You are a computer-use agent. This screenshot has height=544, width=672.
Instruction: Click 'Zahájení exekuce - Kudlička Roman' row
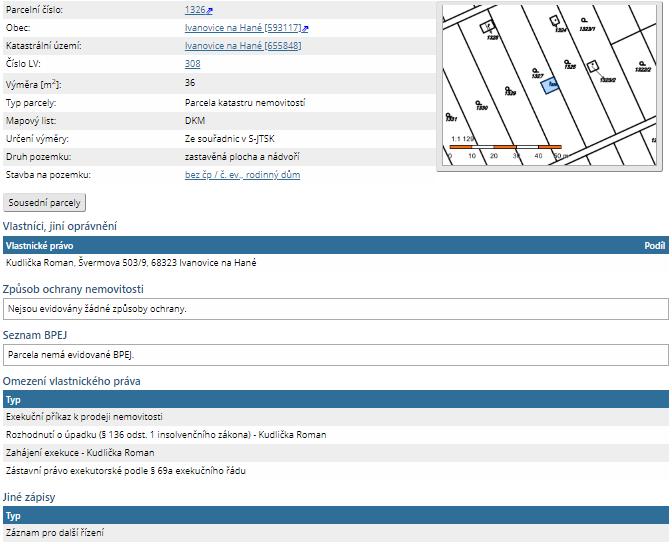click(x=336, y=453)
